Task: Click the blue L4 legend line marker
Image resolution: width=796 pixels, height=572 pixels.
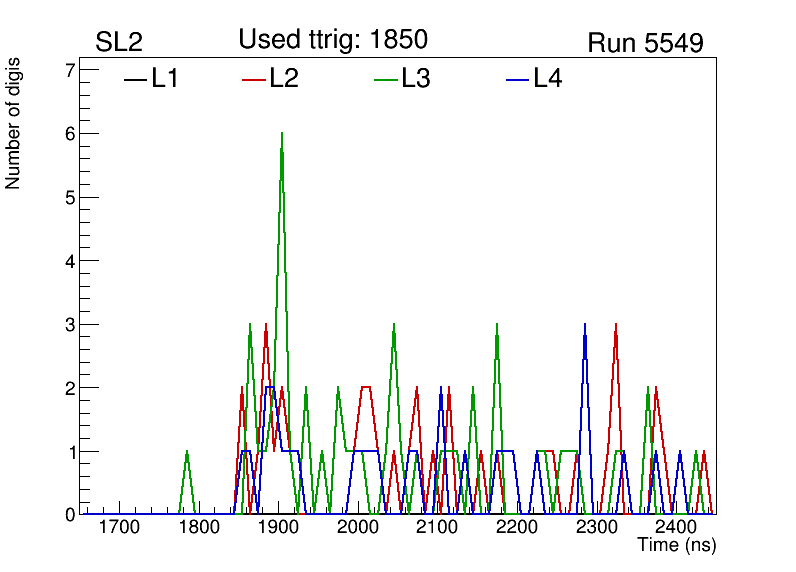Action: 517,80
